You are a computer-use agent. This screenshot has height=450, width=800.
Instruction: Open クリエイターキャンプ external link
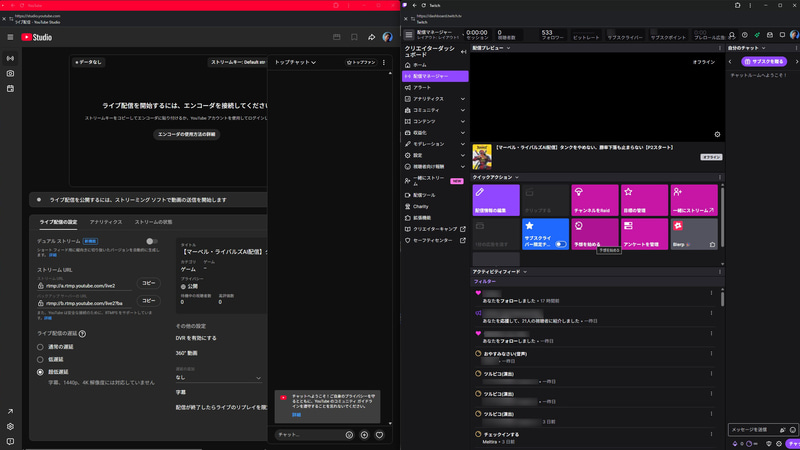[435, 229]
